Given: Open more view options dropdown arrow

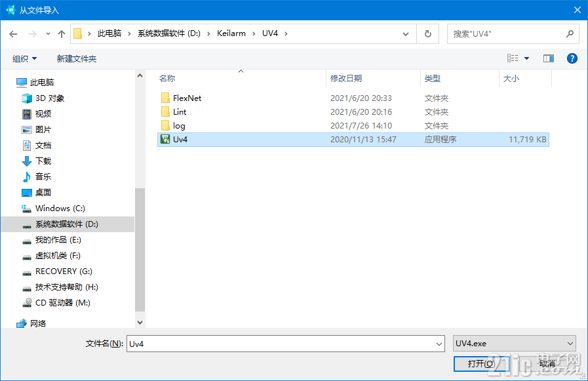Looking at the screenshot, I should [526, 58].
